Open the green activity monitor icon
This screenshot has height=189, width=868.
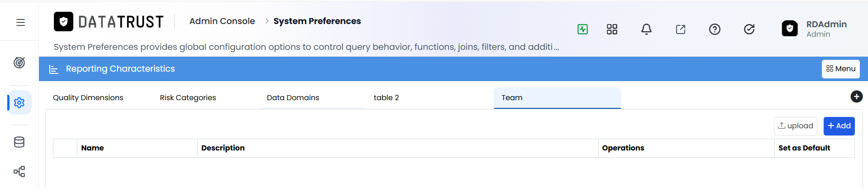582,29
